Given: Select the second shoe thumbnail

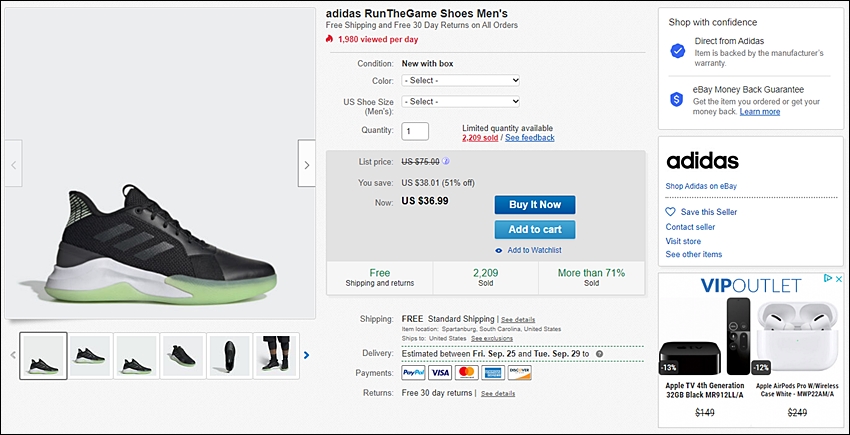Looking at the screenshot, I should pyautogui.click(x=90, y=356).
